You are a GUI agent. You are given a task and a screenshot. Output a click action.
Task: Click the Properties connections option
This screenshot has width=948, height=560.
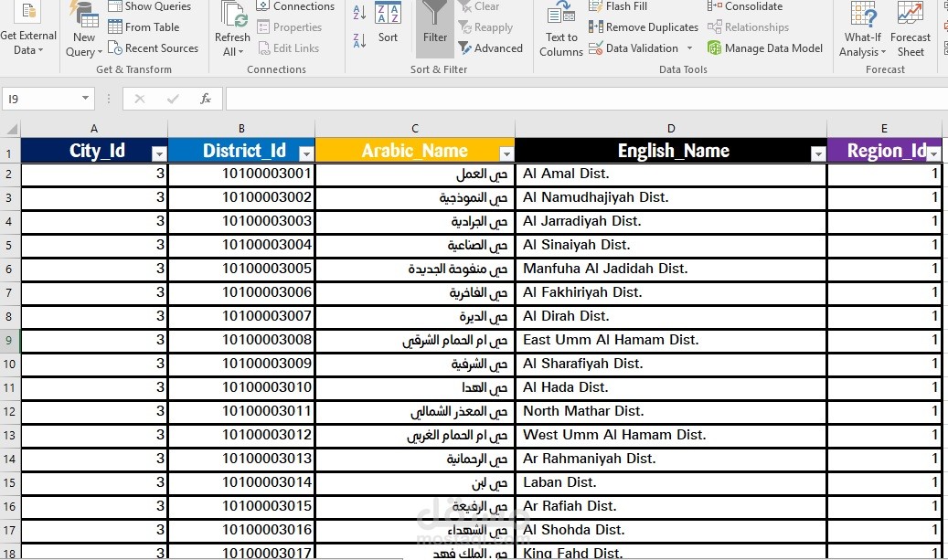290,27
